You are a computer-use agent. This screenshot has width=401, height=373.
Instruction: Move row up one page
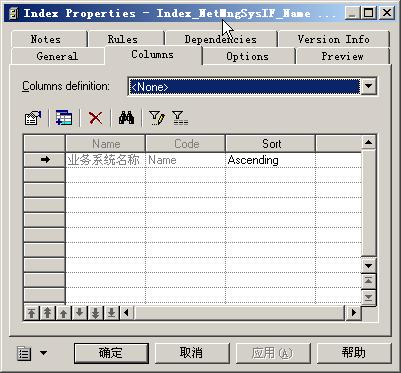(x=48, y=313)
